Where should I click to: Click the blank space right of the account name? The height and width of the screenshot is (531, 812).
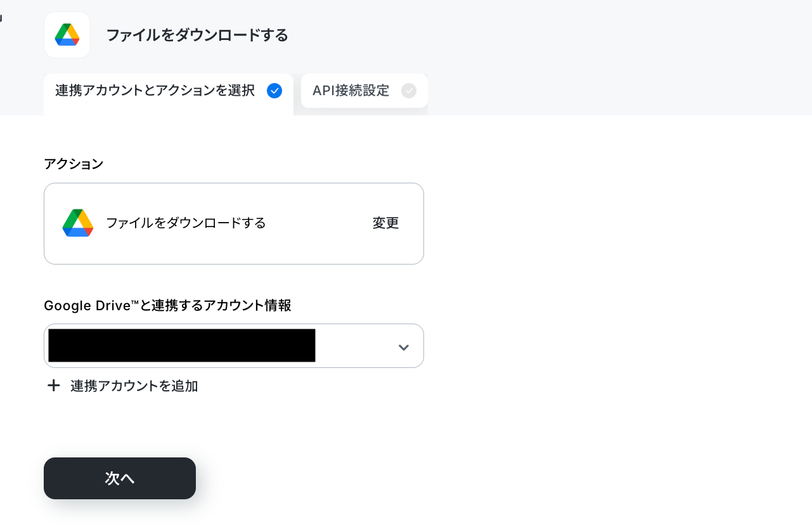click(x=355, y=346)
